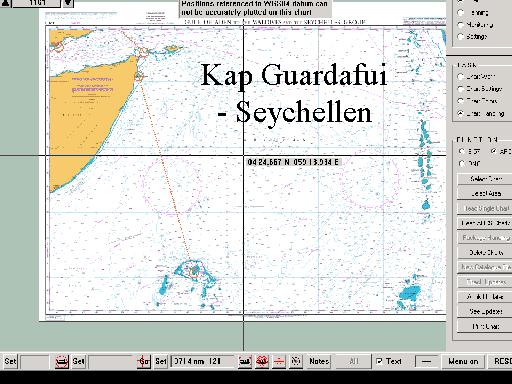Screen dimensions: 512x384
Task: Click the red-circled ship icon in bottom bar
Action: click(61, 361)
